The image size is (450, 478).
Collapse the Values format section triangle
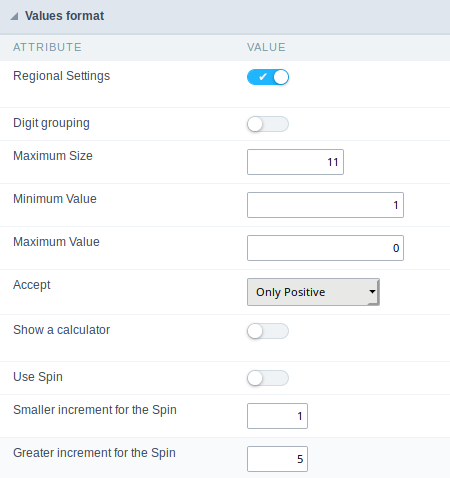(14, 16)
